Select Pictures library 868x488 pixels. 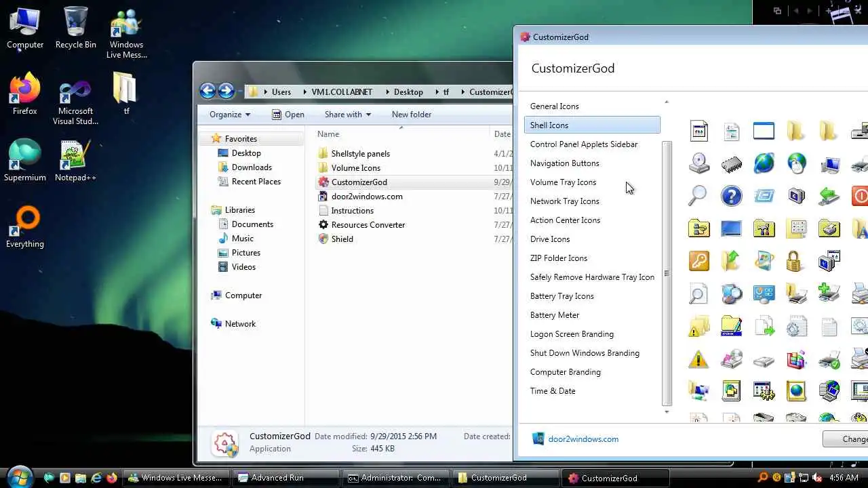coord(245,253)
